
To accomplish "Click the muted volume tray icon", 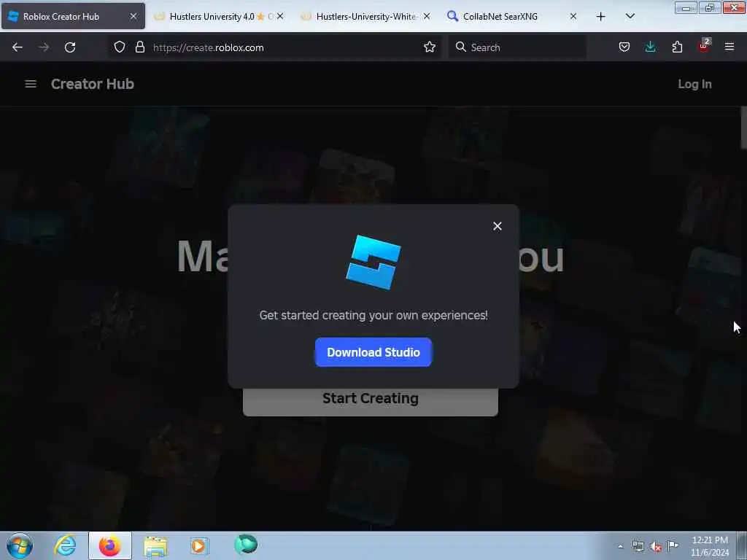I will 656,547.
